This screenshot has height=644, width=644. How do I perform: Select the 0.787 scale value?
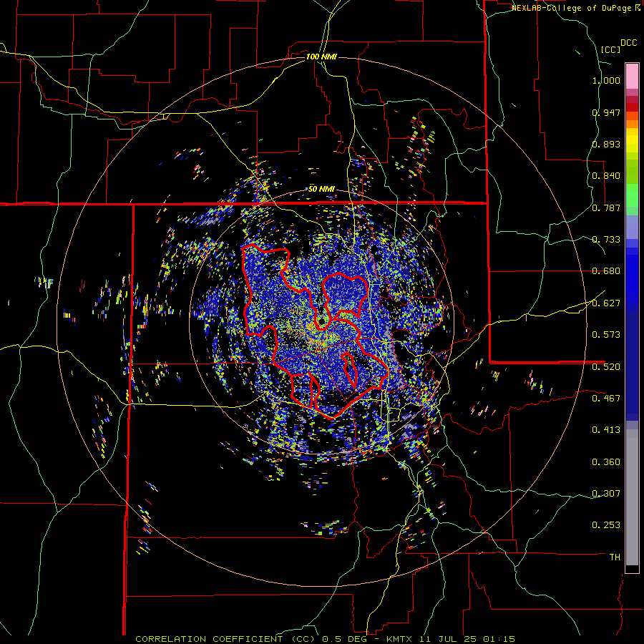pyautogui.click(x=606, y=208)
